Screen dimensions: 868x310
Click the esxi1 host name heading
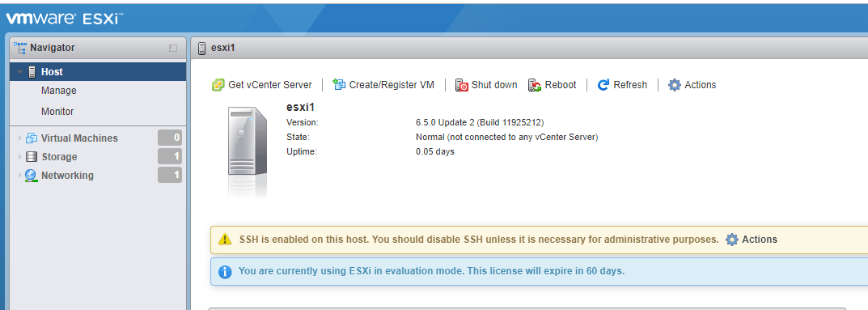(x=301, y=108)
